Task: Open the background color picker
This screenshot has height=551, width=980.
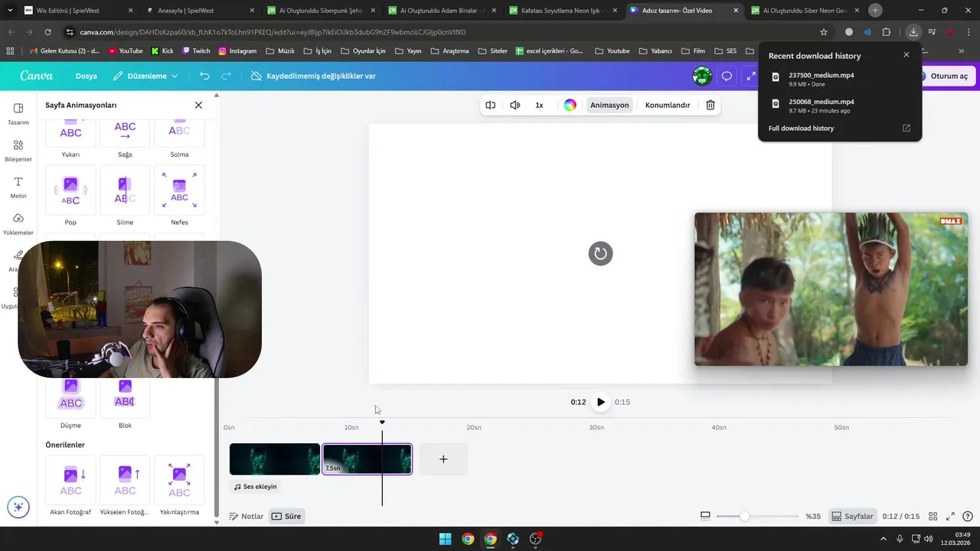Action: (570, 105)
